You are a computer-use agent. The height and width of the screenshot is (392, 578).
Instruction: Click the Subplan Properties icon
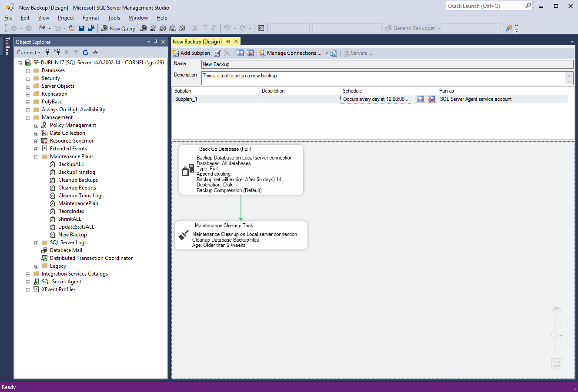pyautogui.click(x=217, y=53)
